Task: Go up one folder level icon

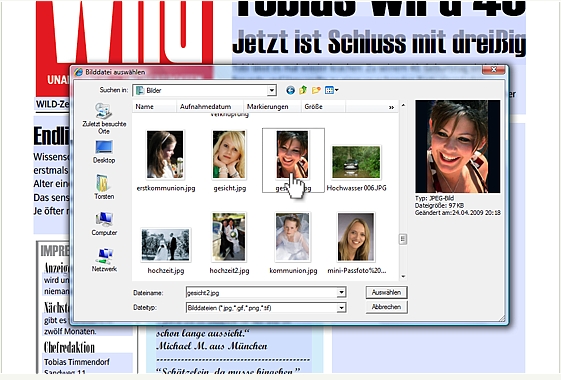Action: (x=303, y=90)
